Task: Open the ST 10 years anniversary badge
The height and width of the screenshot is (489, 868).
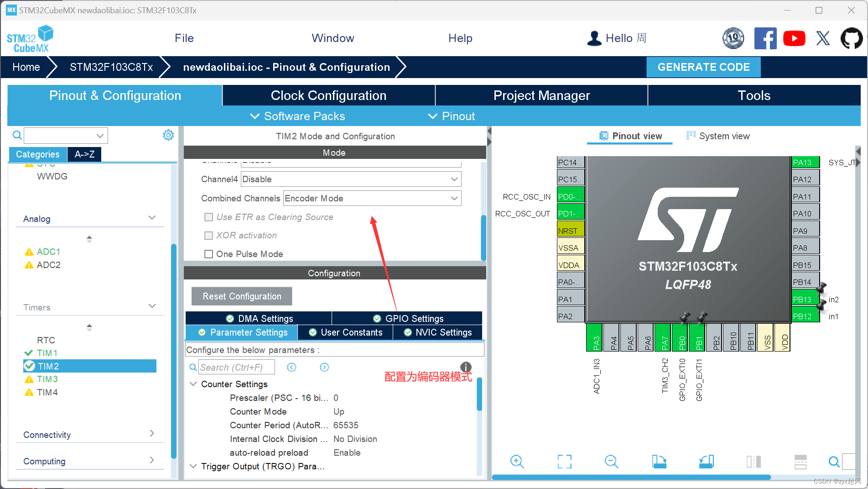Action: [733, 38]
